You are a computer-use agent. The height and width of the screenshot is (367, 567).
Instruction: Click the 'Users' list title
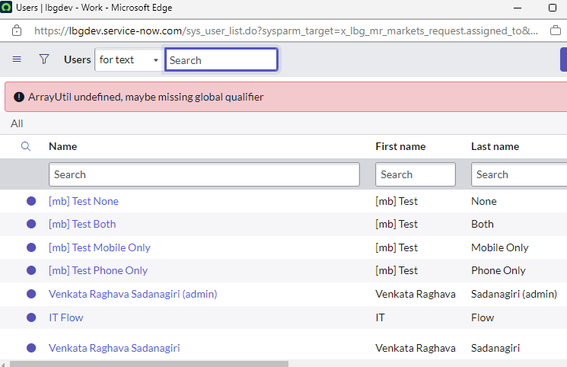point(77,60)
